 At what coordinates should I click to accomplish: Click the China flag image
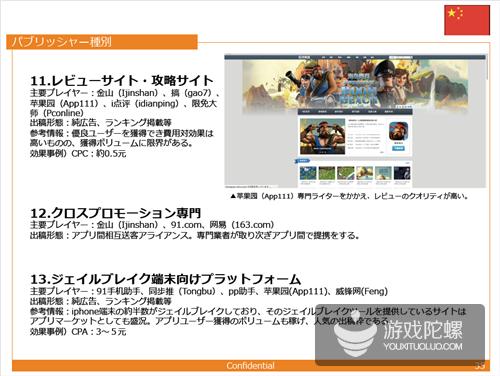[467, 20]
